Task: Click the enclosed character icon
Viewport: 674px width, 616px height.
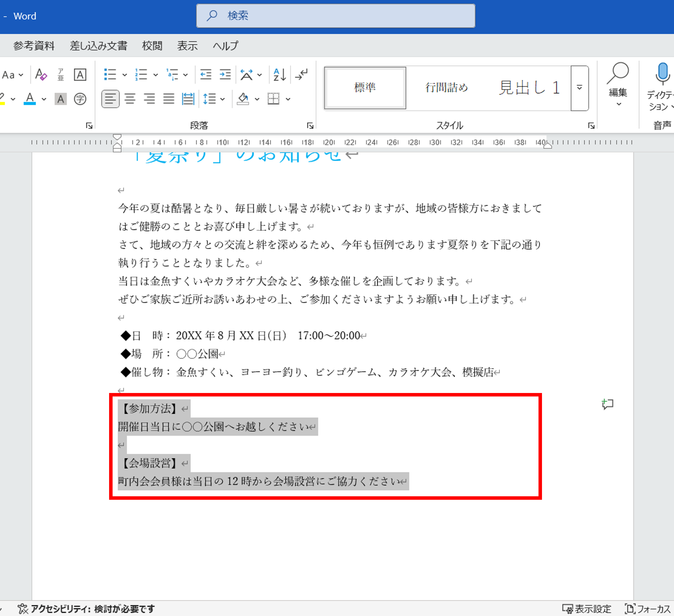Action: pos(80,99)
